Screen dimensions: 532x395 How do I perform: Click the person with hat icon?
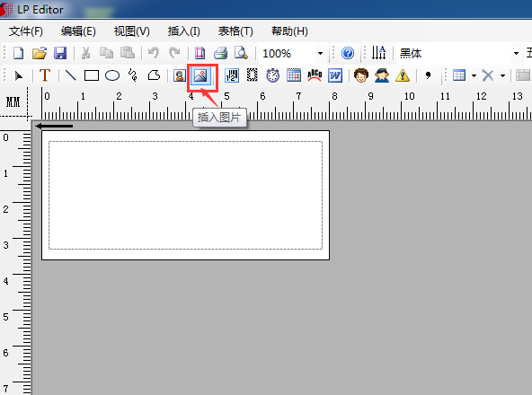tap(382, 75)
